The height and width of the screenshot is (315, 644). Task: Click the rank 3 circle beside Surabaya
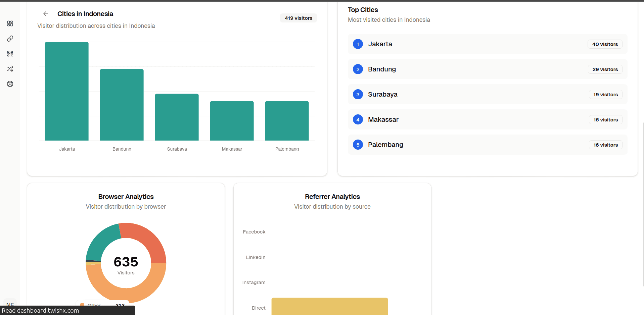click(x=358, y=94)
